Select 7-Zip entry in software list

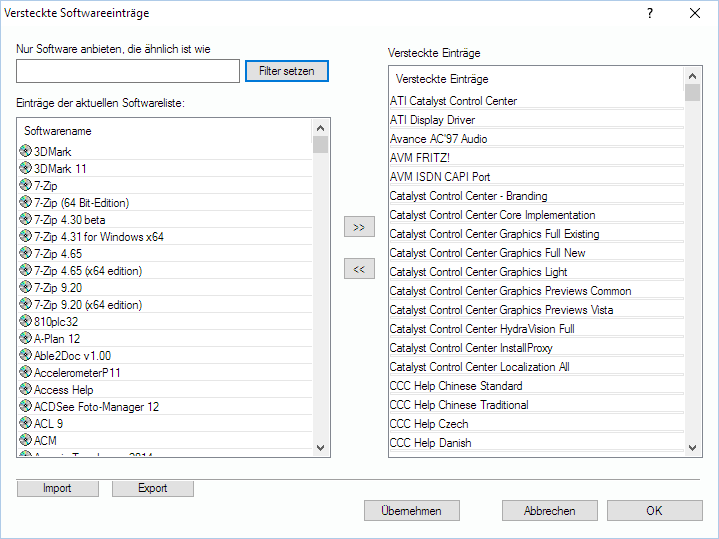[x=165, y=186]
